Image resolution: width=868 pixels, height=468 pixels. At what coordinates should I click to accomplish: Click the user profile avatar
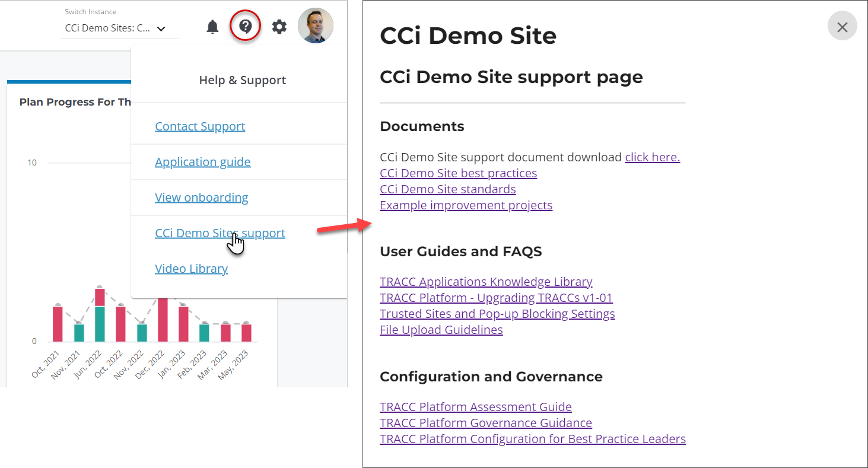[315, 26]
